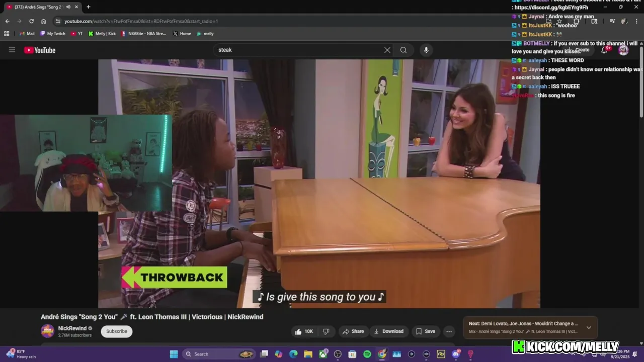Open a new browser tab
The image size is (644, 362).
point(89,7)
